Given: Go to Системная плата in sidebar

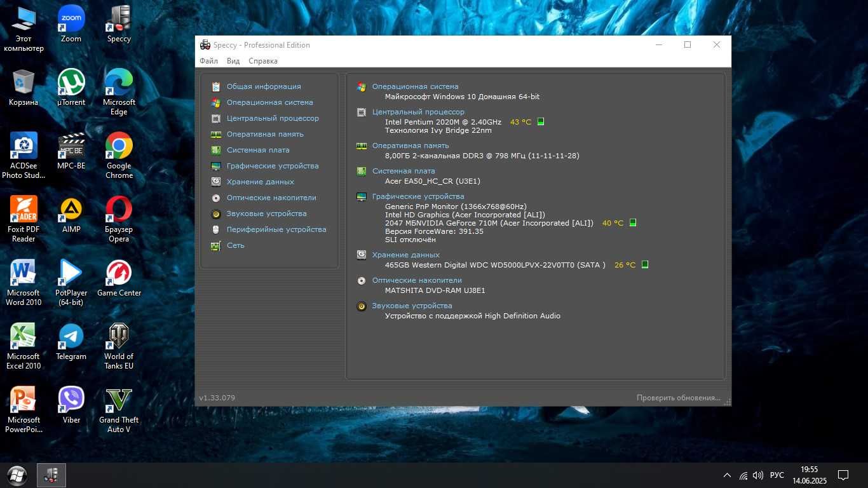Looking at the screenshot, I should click(258, 150).
